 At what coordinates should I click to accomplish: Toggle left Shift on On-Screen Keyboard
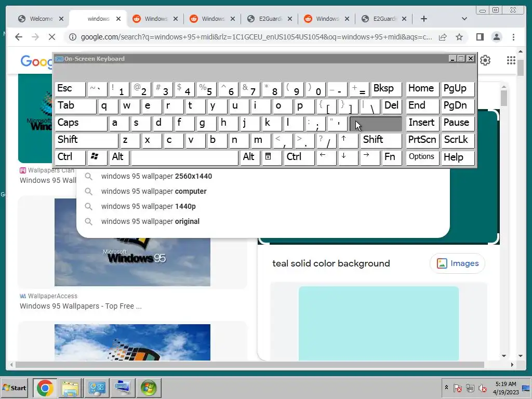click(87, 140)
